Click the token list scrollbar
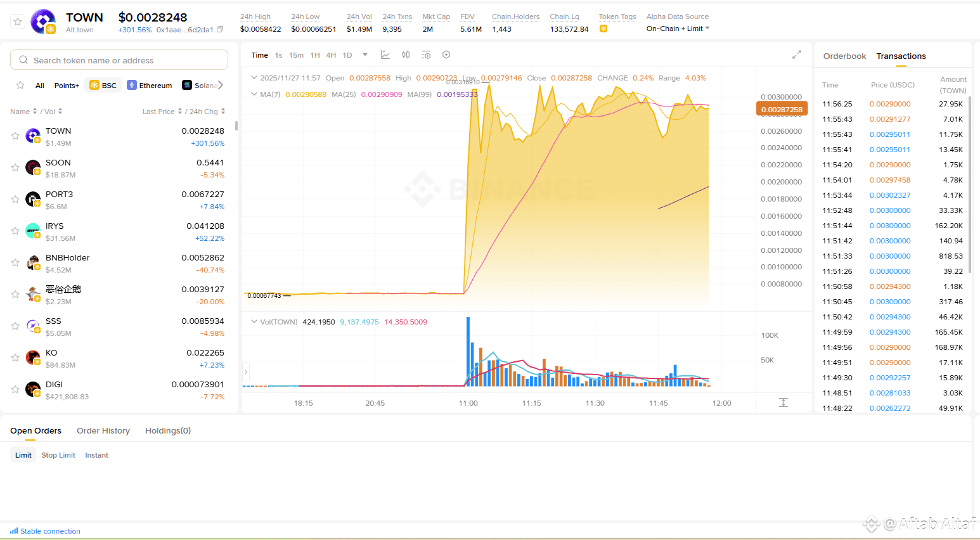The image size is (980, 540). 236,125
